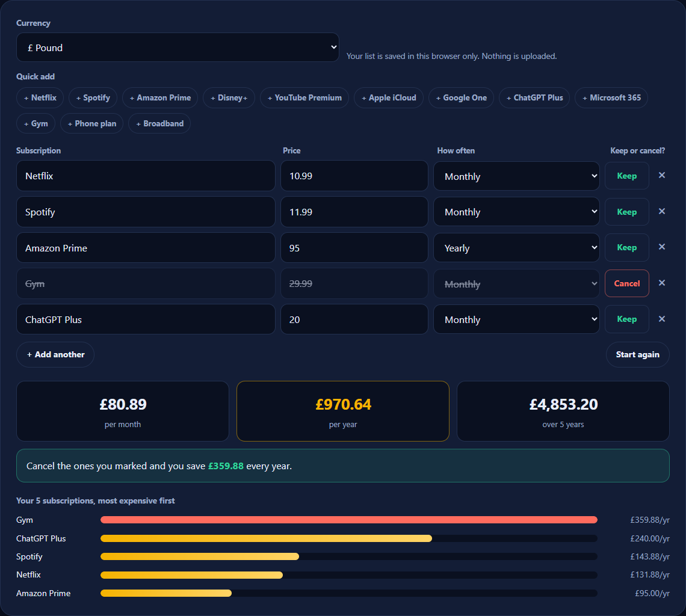Quick add Phone plan

point(92,123)
